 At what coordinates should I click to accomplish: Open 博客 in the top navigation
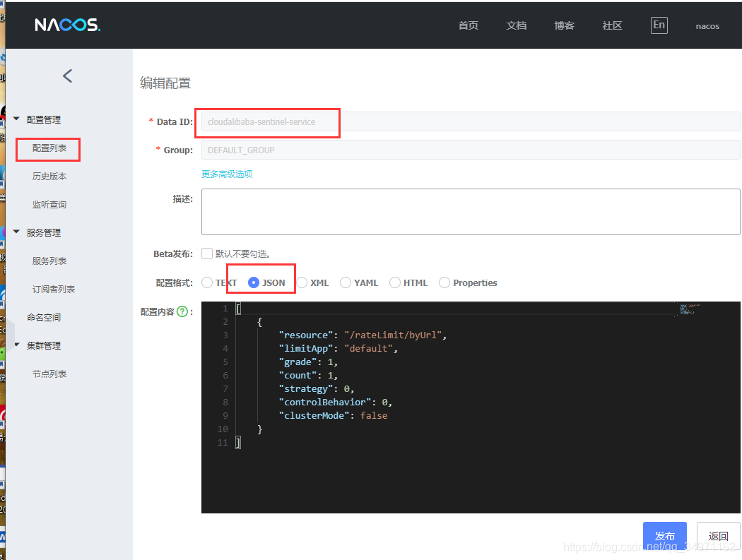564,25
